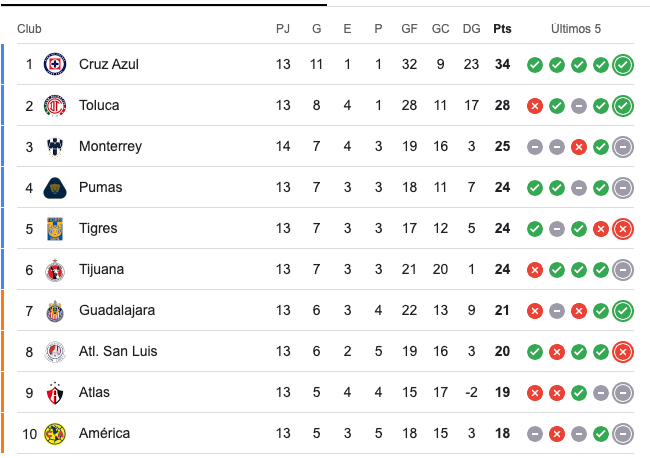
Task: Open the Atlas team name link
Action: coord(94,392)
